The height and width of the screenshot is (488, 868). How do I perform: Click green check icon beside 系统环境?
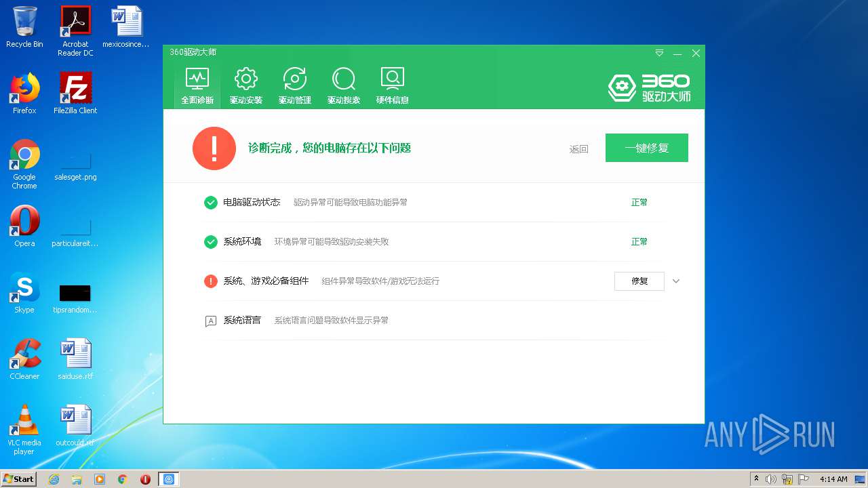pos(211,242)
